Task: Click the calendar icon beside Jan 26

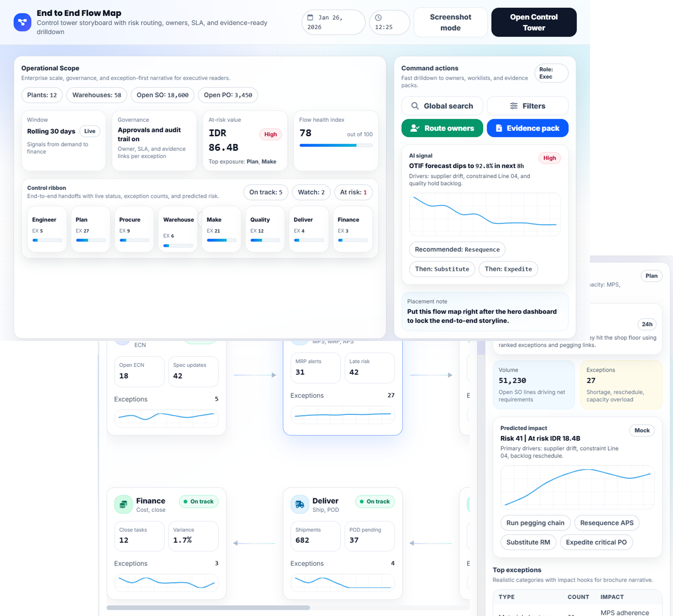Action: (310, 17)
